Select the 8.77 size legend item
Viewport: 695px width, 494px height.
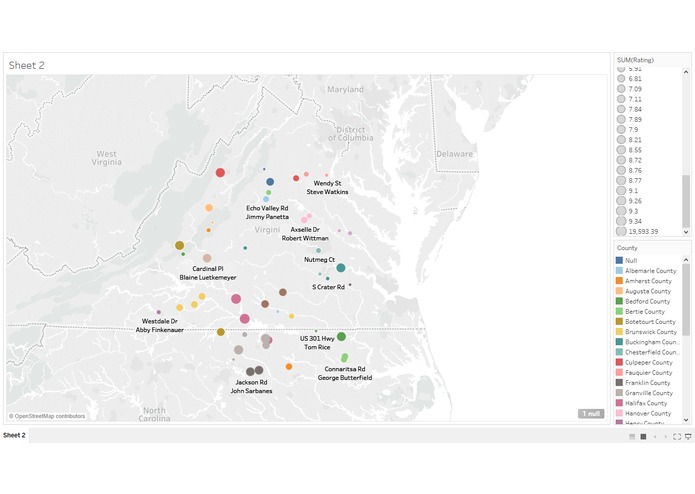(629, 180)
